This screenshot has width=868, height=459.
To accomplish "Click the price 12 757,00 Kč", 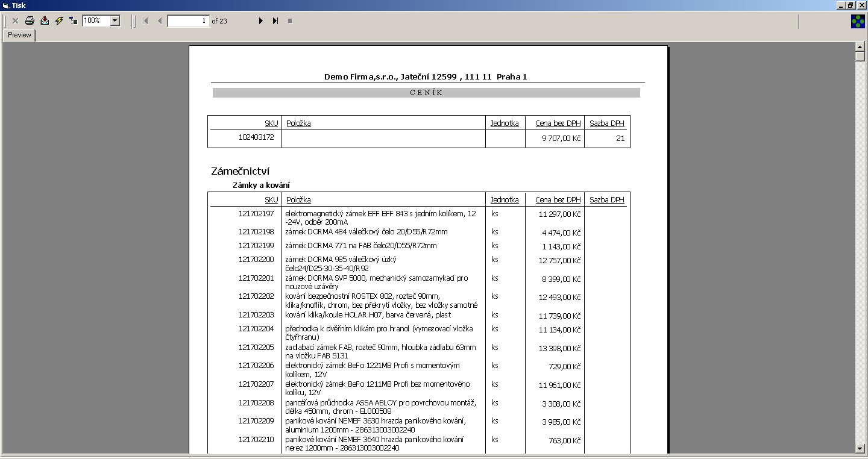I will [560, 260].
